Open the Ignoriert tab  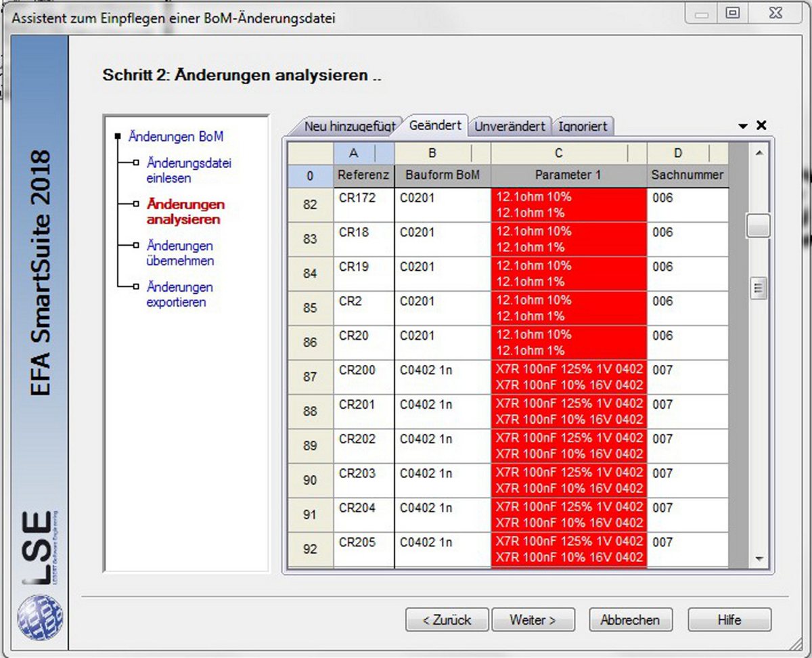[583, 127]
